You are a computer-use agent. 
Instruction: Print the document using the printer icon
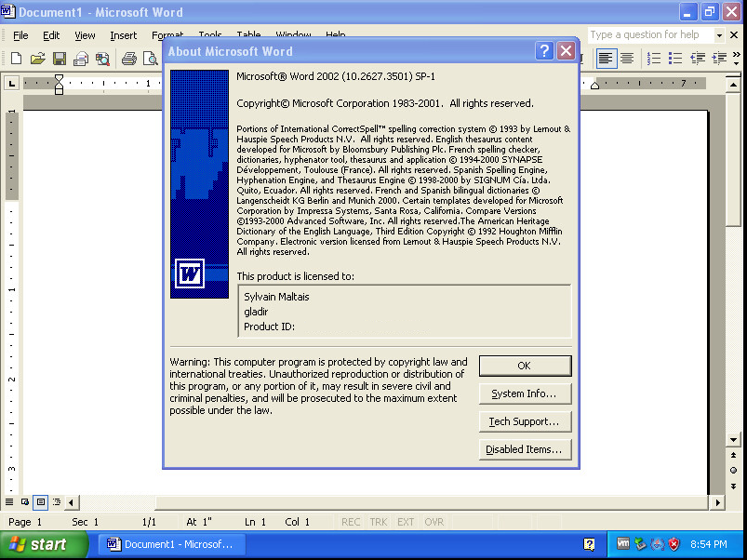click(128, 59)
